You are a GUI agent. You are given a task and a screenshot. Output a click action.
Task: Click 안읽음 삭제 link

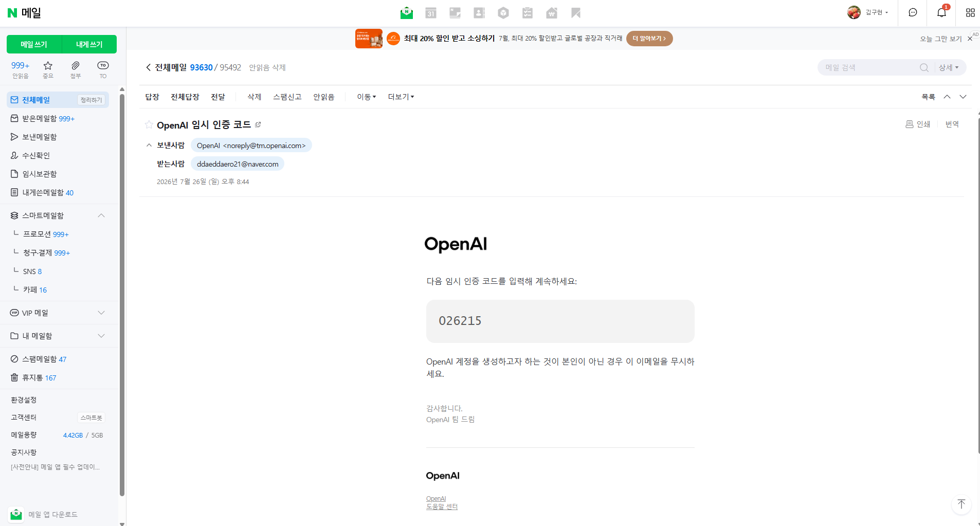[267, 67]
